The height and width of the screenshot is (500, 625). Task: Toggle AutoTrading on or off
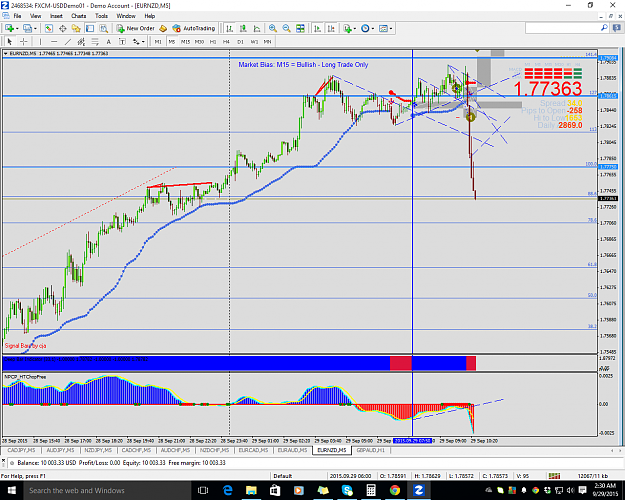[x=194, y=28]
